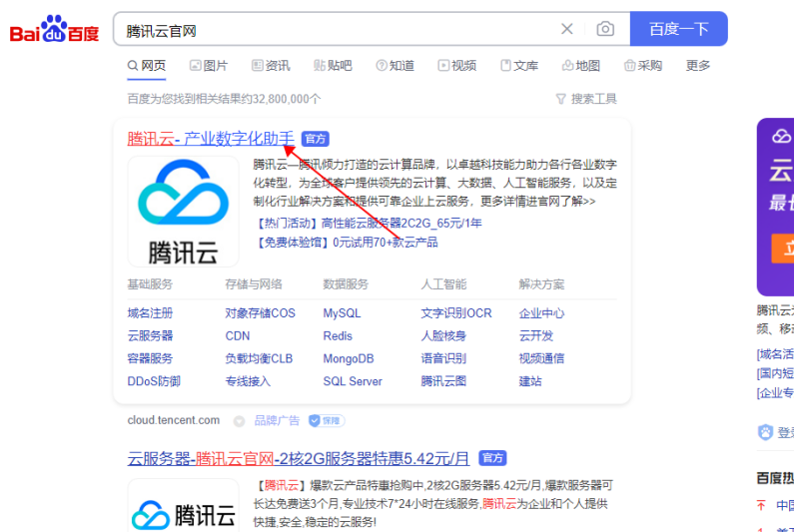Viewport: 794px width, 532px height.
Task: Open the 文库 tab
Action: click(519, 66)
